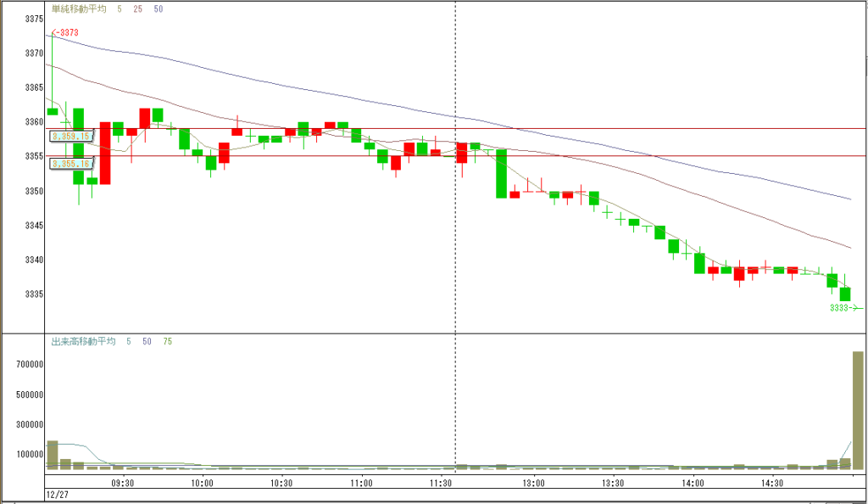
Task: Select the opening session volume bar
Action: point(53,456)
